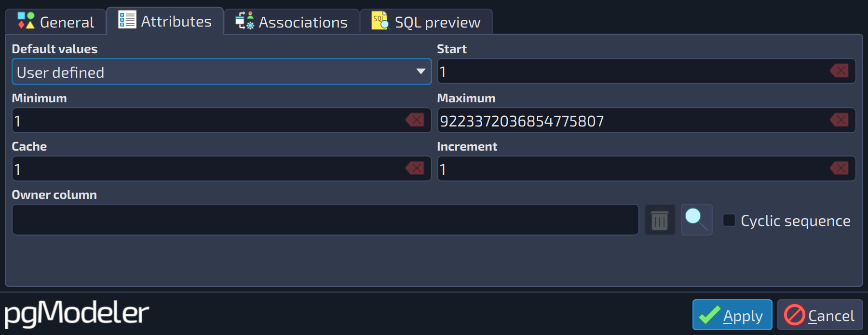The height and width of the screenshot is (335, 868).
Task: Click the Minimum label text
Action: tap(39, 98)
